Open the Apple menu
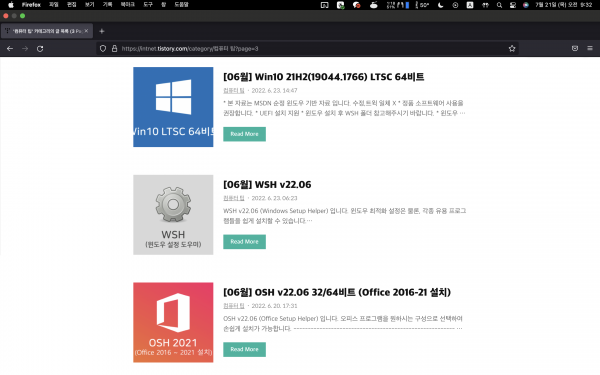 [11, 5]
